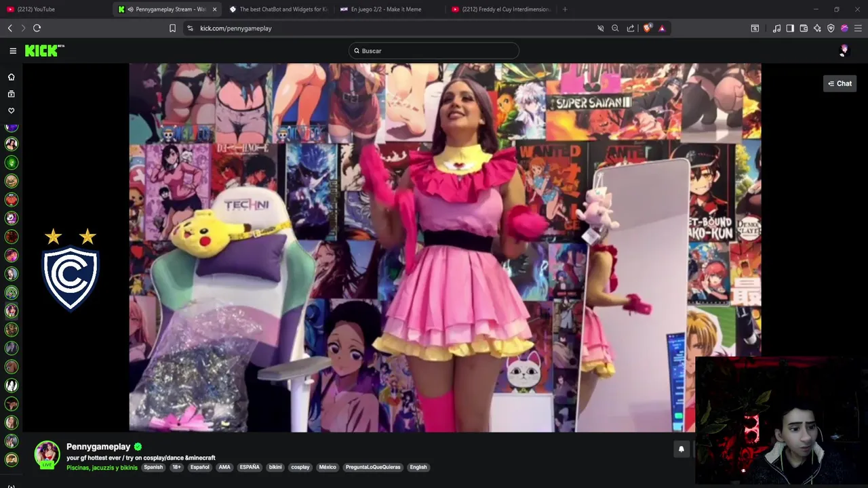This screenshot has height=488, width=868.
Task: Open category Piscinas, jacuzzis y bikinis
Action: point(102,468)
